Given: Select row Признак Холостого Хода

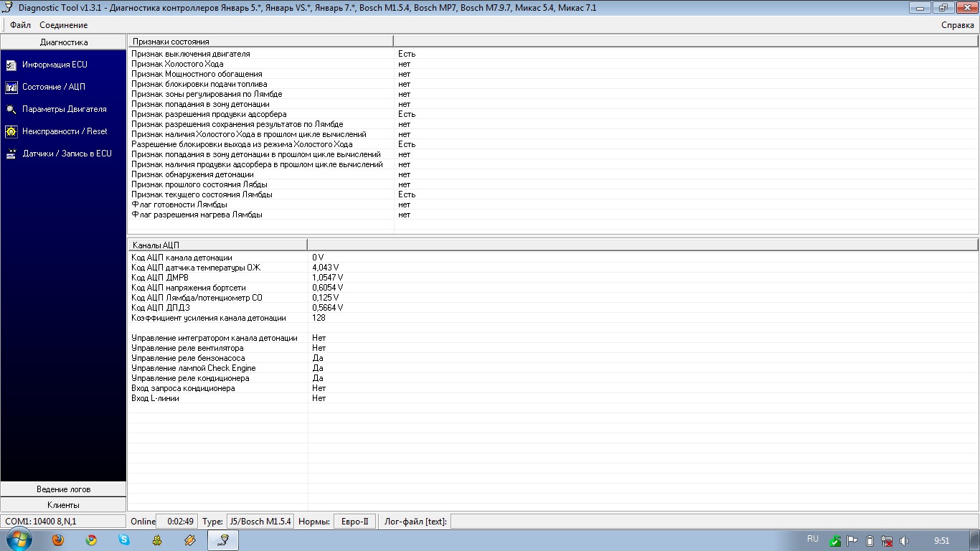Looking at the screenshot, I should click(553, 64).
